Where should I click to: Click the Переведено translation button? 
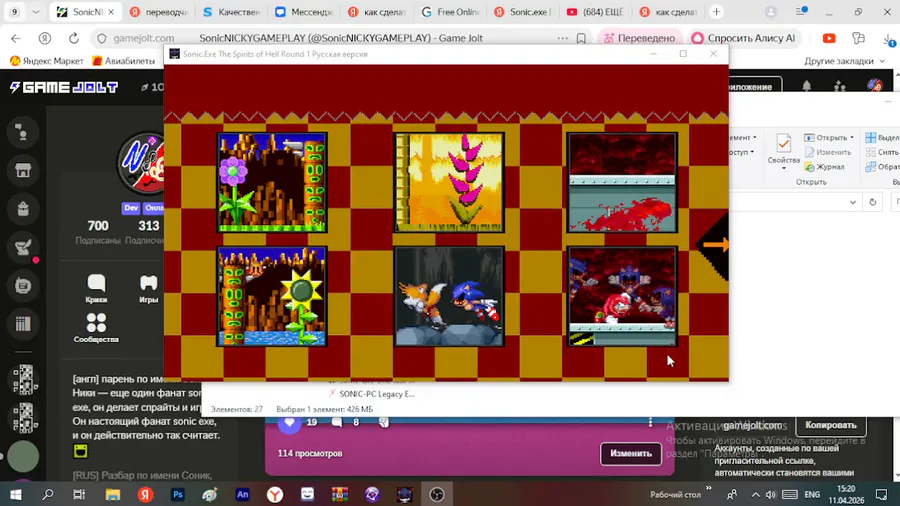pos(639,38)
